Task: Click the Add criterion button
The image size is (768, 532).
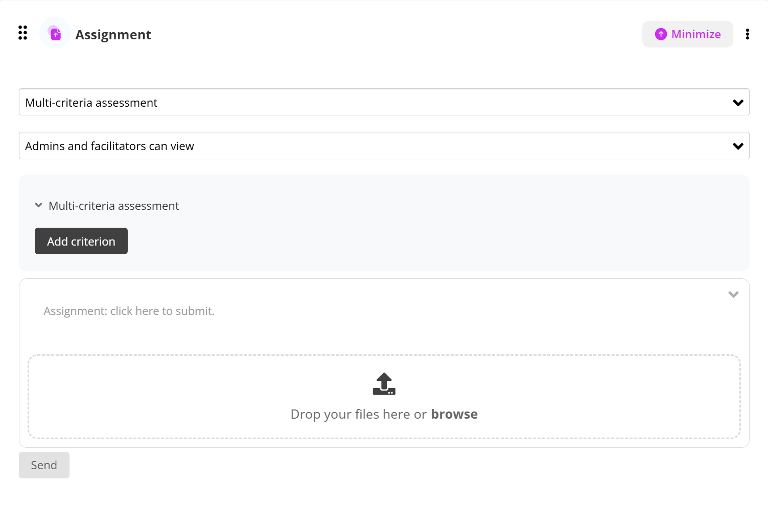Action: pyautogui.click(x=81, y=241)
